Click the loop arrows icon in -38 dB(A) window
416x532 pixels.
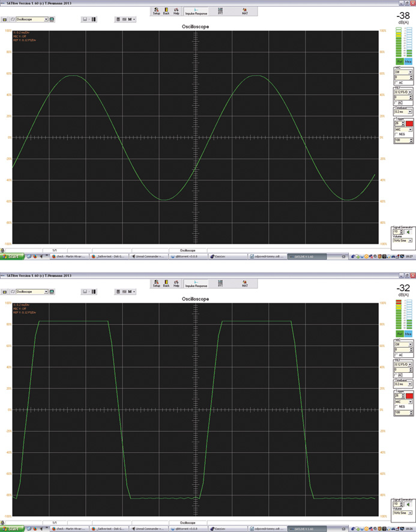[x=12, y=20]
